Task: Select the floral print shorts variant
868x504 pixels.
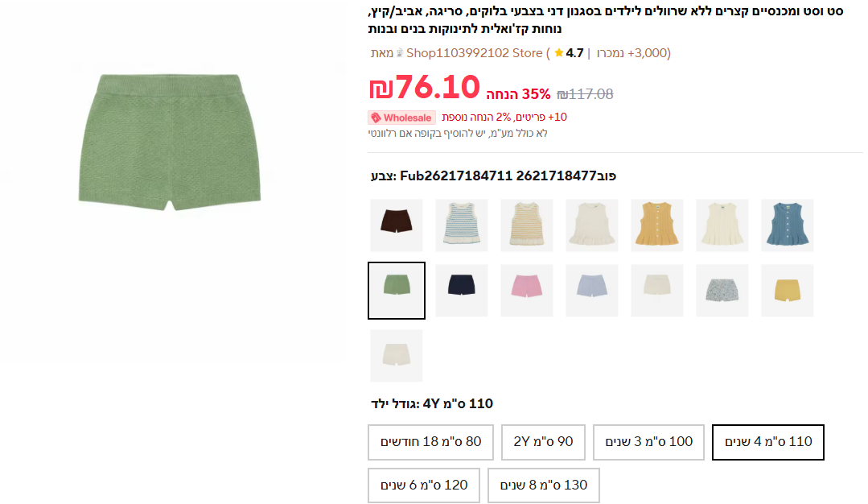Action: click(722, 290)
